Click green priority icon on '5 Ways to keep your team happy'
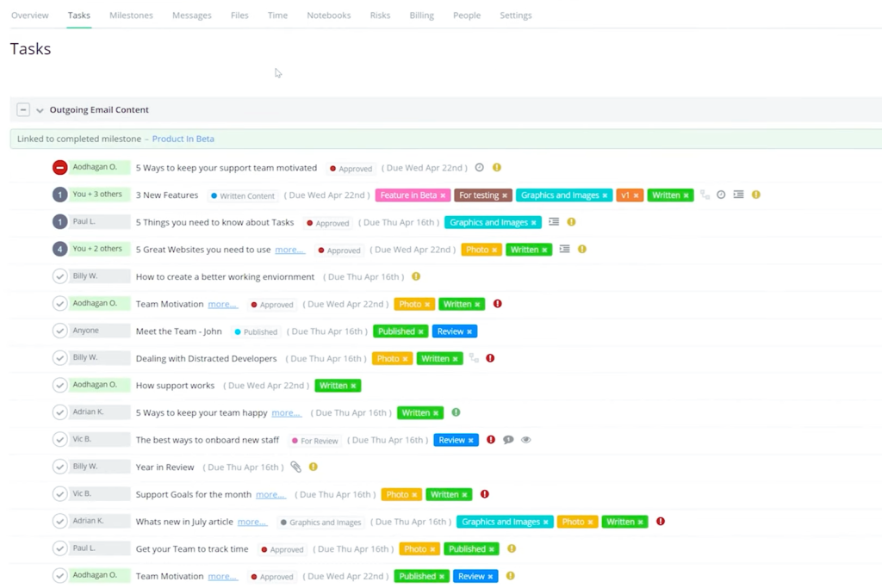 tap(456, 412)
